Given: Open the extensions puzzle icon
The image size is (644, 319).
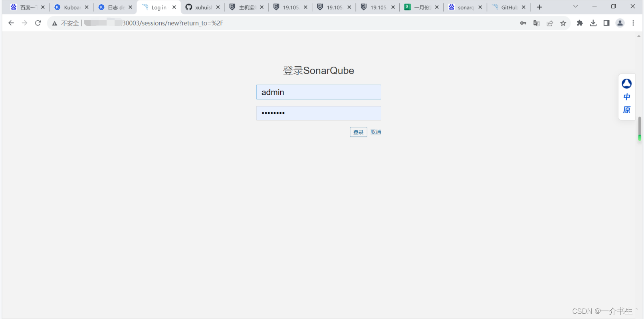Looking at the screenshot, I should (580, 23).
